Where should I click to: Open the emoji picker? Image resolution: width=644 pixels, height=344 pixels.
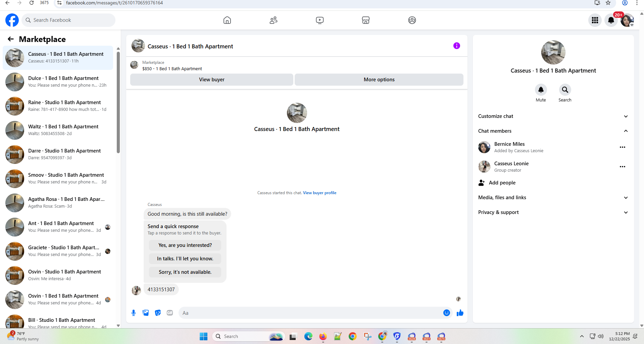[x=447, y=313]
